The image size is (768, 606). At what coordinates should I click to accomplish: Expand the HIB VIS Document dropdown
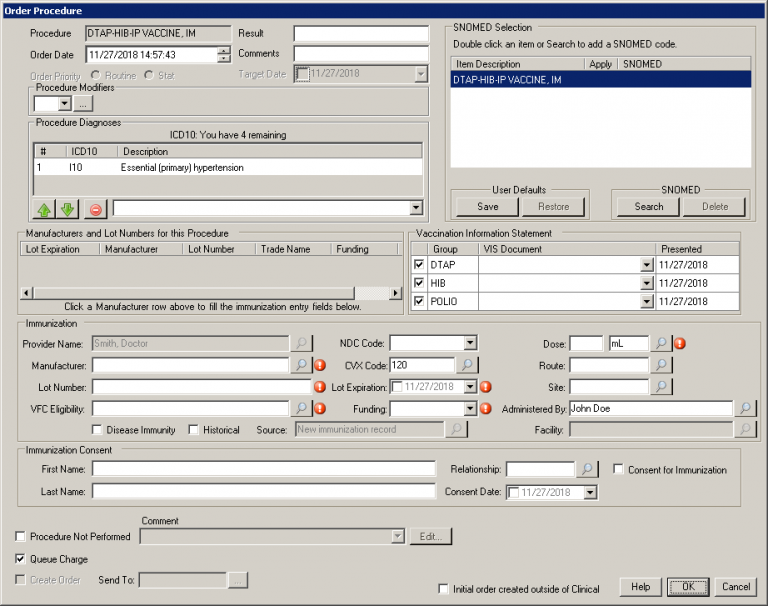(x=646, y=283)
